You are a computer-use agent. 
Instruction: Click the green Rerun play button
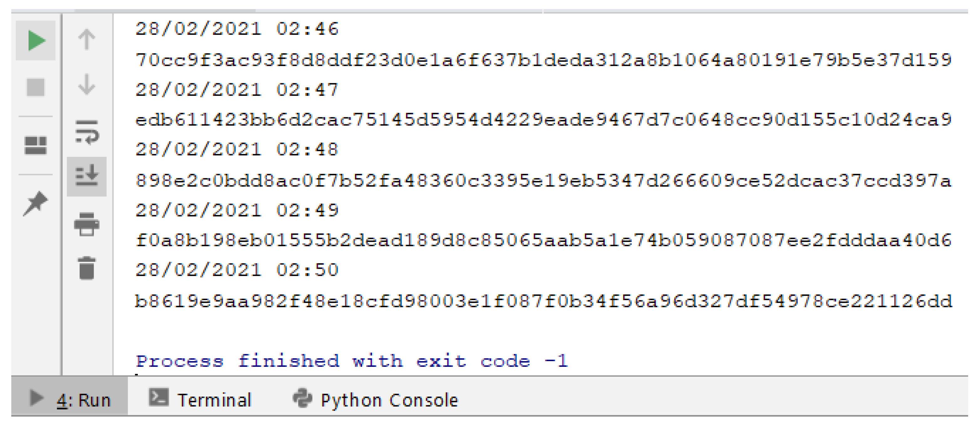(36, 40)
